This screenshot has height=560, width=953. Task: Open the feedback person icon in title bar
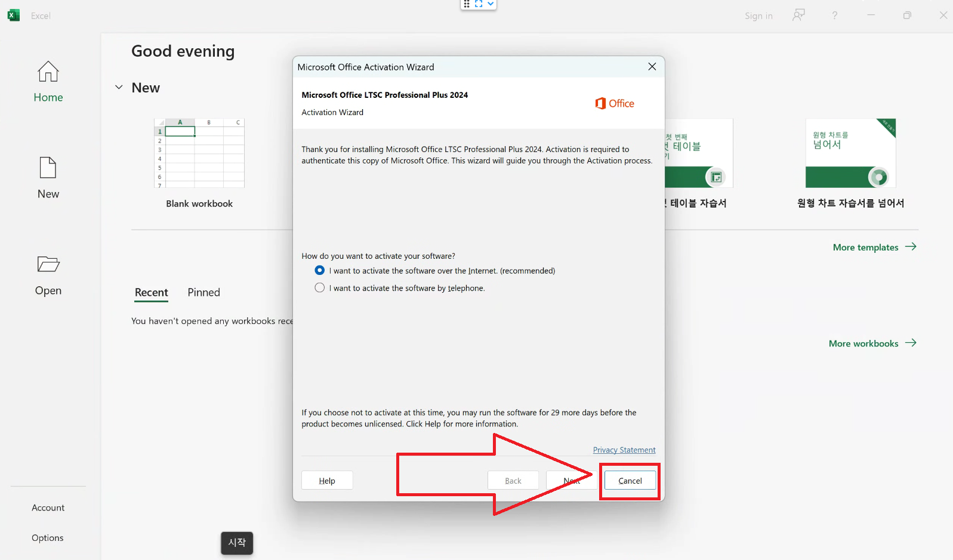point(798,16)
